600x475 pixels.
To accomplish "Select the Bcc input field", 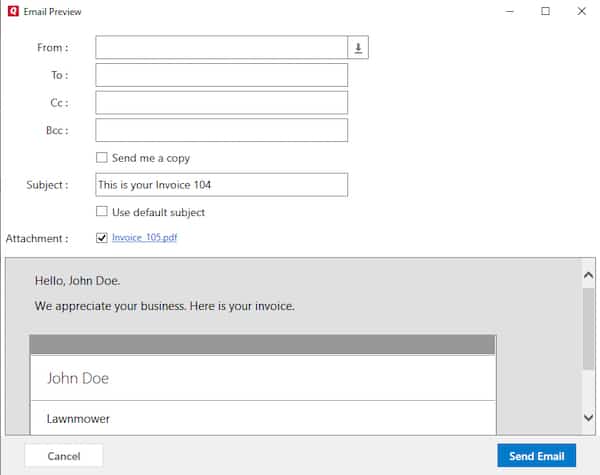I will point(221,130).
